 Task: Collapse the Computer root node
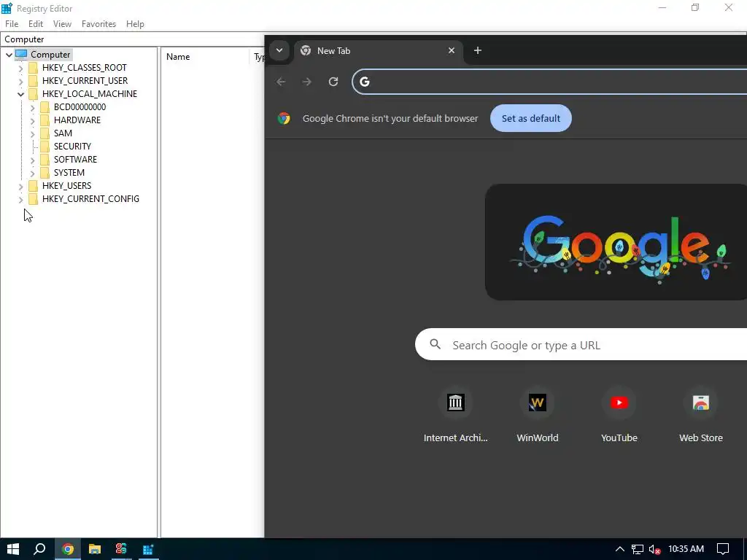[x=9, y=55]
